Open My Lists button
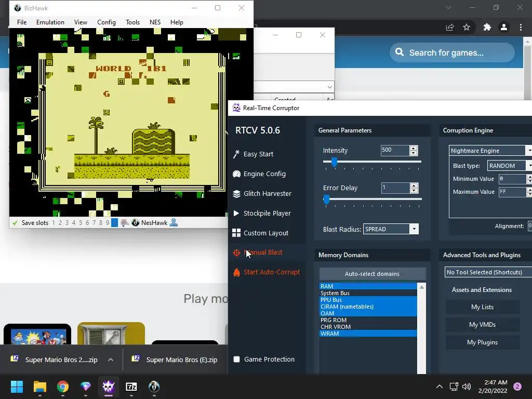The image size is (532, 399). pos(483,307)
